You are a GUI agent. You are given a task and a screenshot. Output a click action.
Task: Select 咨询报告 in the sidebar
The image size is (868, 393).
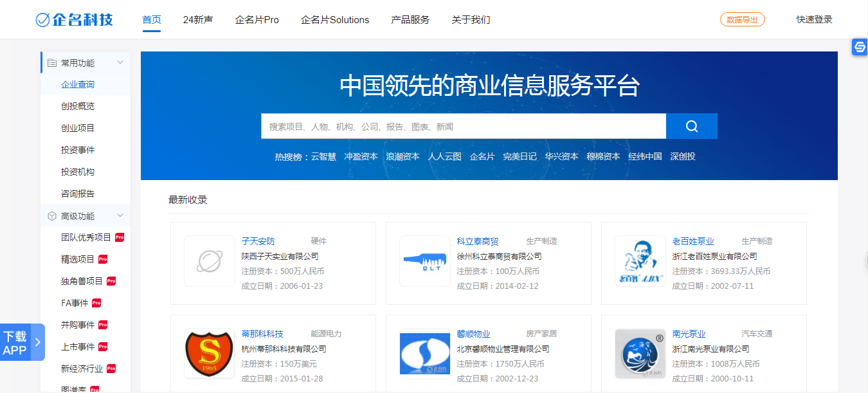pyautogui.click(x=78, y=194)
